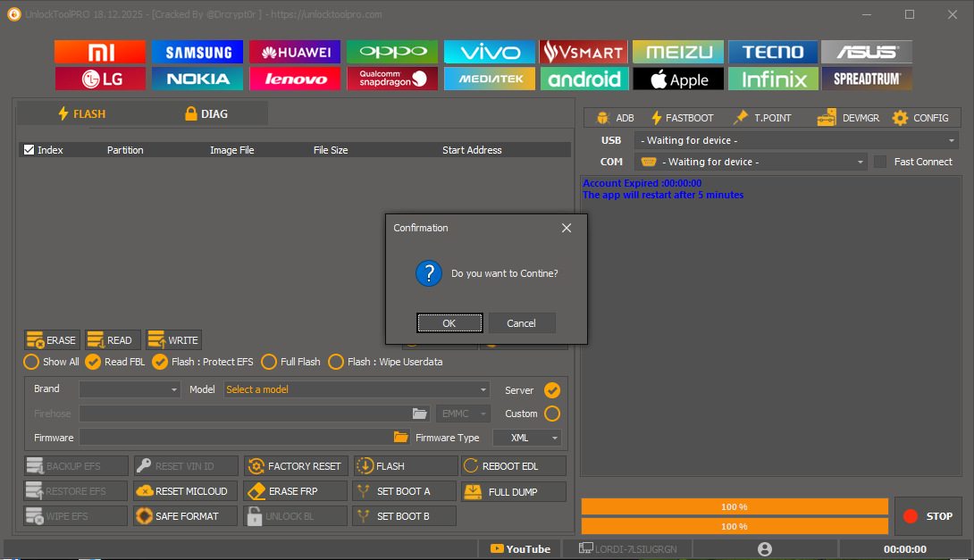Viewport: 974px width, 560px height.
Task: Browse for Firehose file folder icon
Action: click(x=420, y=414)
